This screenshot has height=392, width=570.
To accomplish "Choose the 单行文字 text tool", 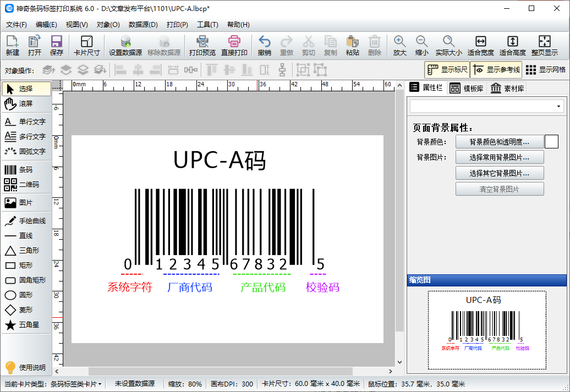I will click(26, 122).
